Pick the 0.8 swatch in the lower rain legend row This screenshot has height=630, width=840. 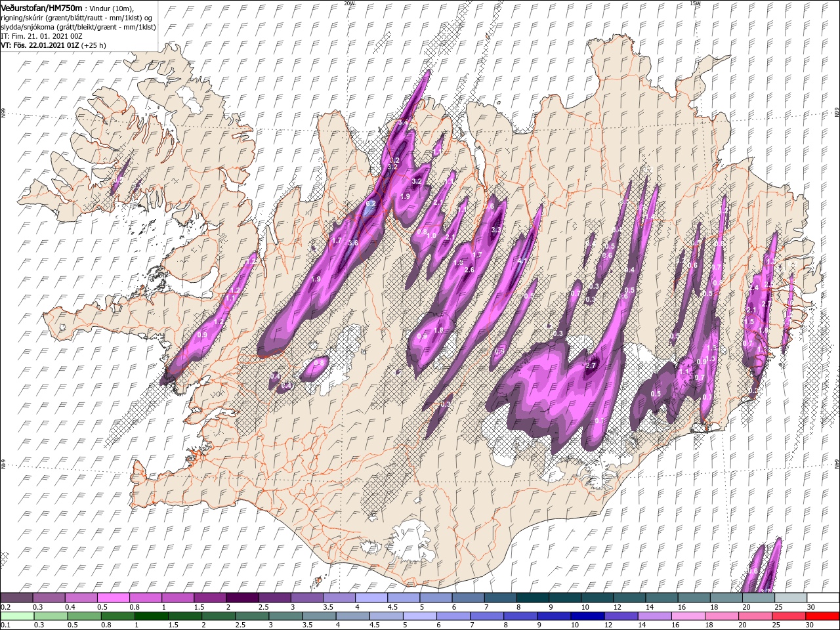[x=117, y=616]
